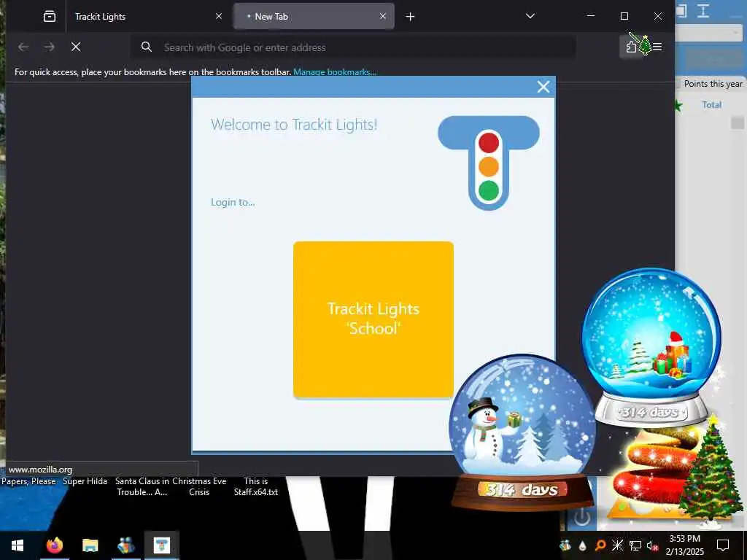Maximize the Firefox browser window

pos(624,16)
